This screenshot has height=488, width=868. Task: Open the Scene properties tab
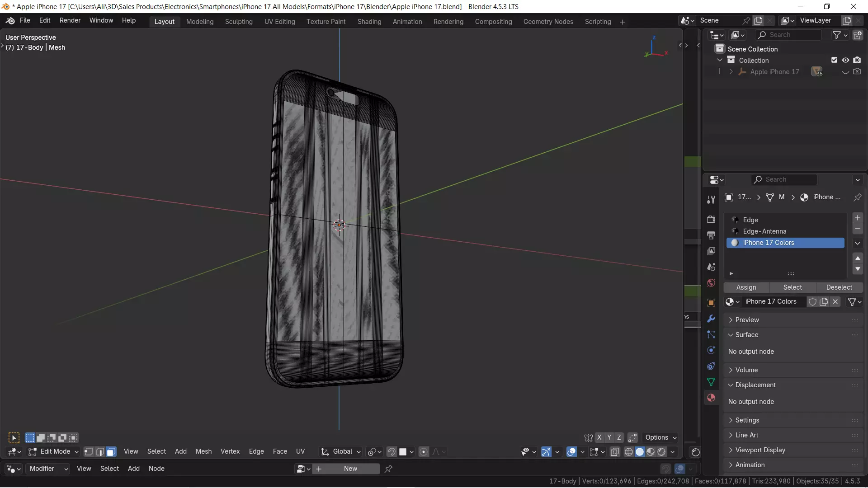click(x=711, y=267)
